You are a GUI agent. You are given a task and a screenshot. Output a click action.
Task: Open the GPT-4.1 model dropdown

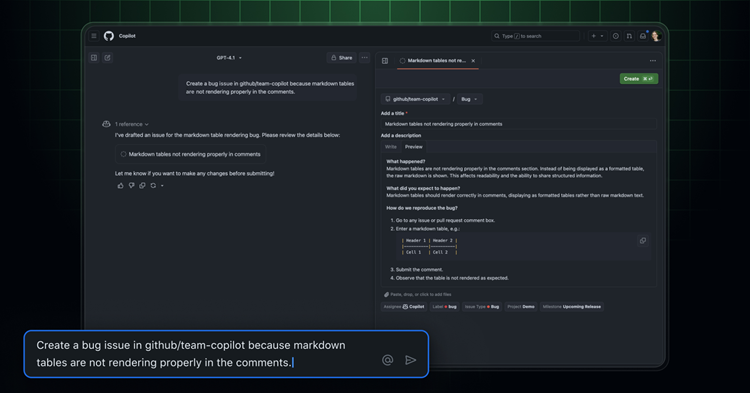click(x=229, y=58)
